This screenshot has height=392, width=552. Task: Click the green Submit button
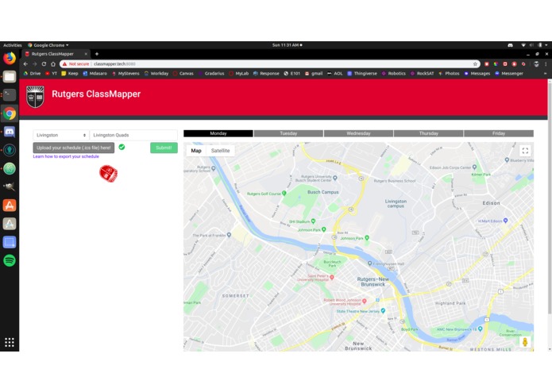point(164,148)
